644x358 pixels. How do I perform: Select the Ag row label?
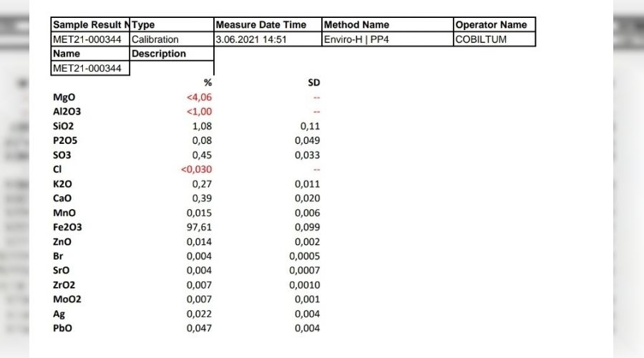[x=59, y=314]
